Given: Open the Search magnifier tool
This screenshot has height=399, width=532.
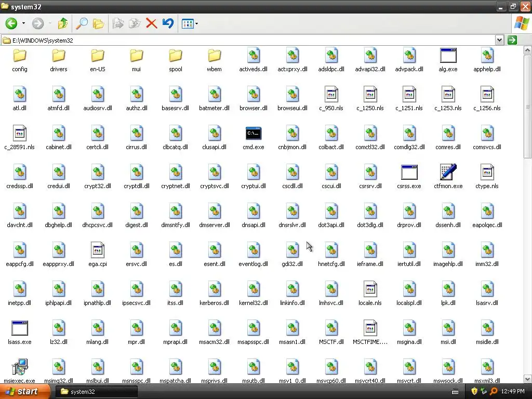Looking at the screenshot, I should (82, 23).
